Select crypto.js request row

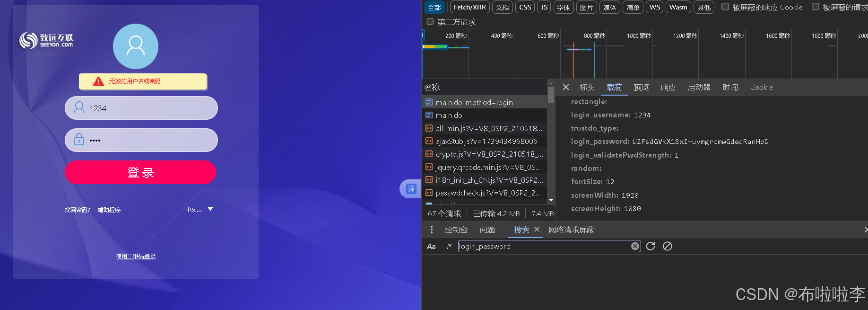484,154
